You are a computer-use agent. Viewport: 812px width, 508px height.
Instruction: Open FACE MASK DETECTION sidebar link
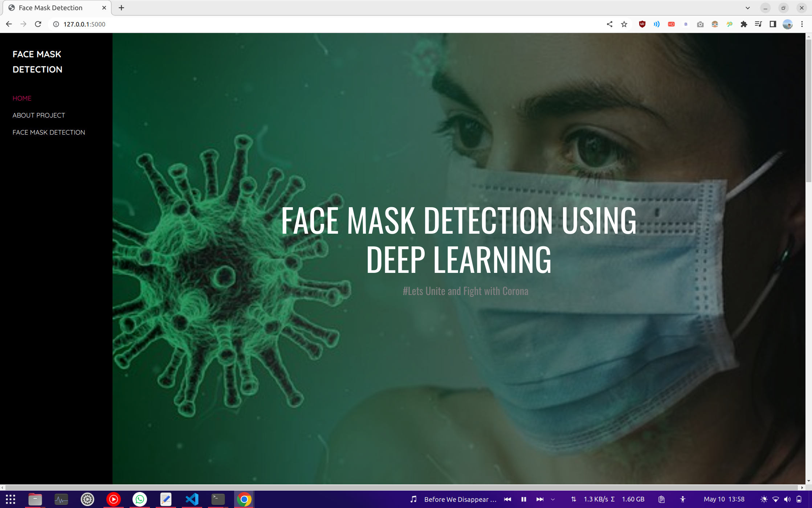49,132
